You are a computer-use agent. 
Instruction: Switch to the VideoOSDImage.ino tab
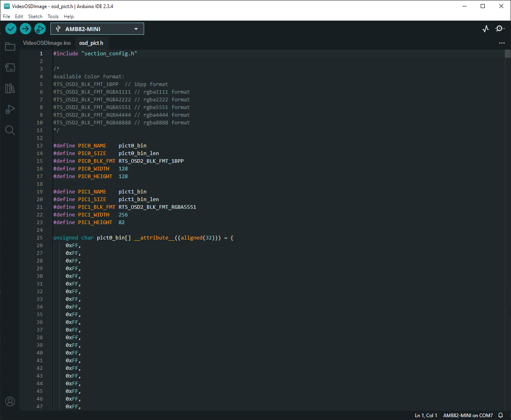tap(47, 43)
